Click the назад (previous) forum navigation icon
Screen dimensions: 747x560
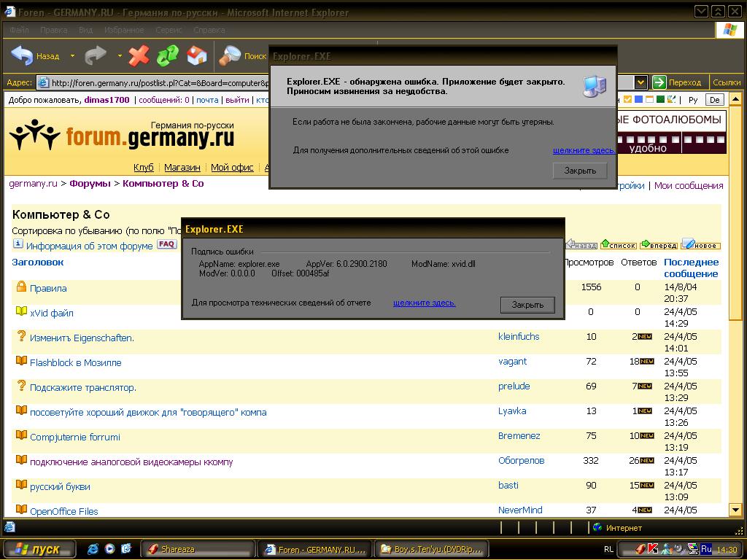[581, 244]
